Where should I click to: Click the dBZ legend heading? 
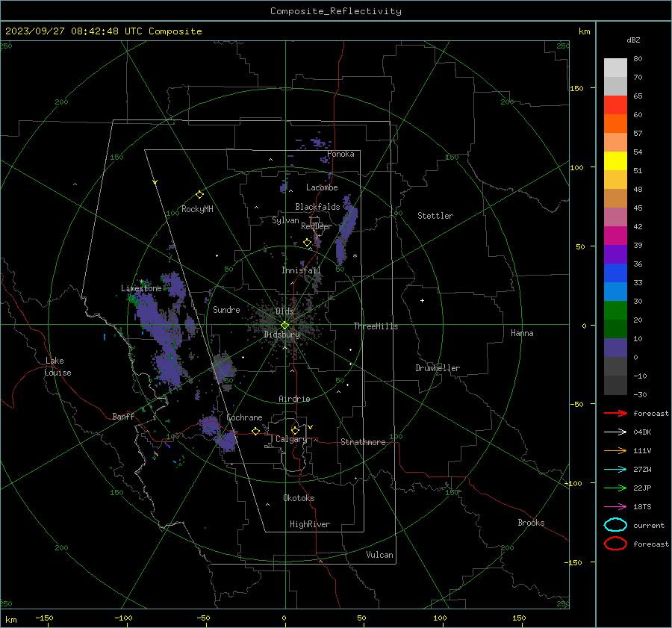(633, 40)
